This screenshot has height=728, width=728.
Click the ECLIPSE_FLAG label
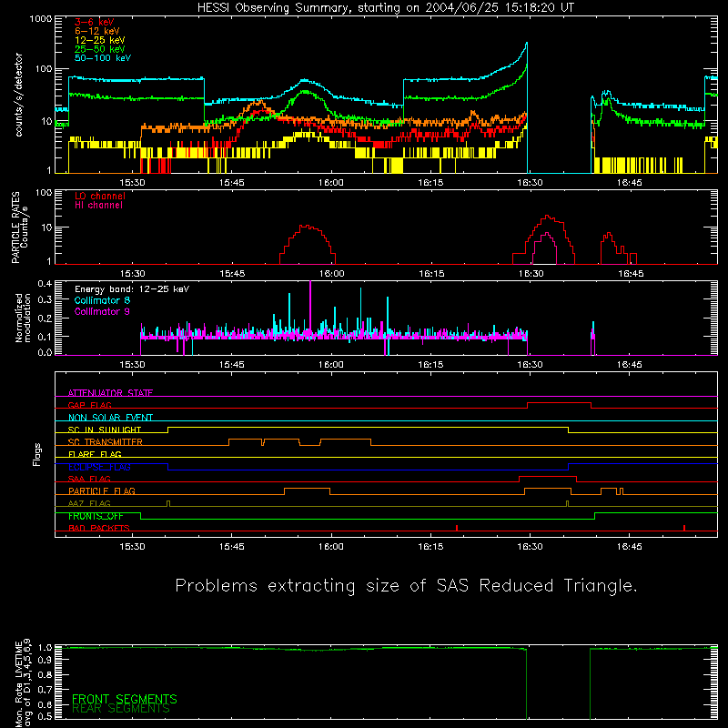[99, 467]
